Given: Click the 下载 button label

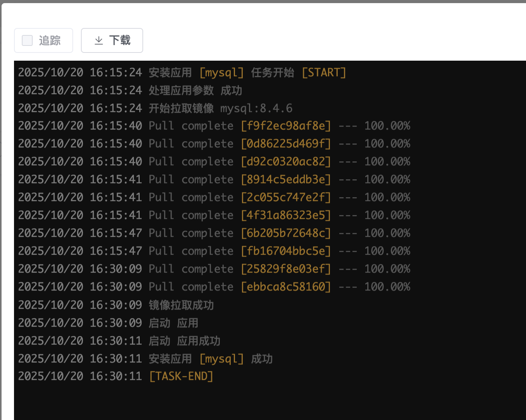Looking at the screenshot, I should 119,40.
